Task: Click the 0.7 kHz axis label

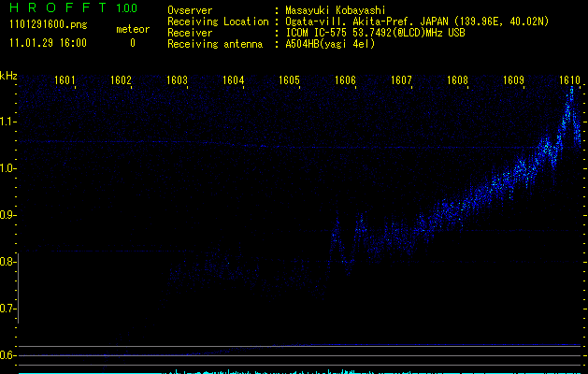Action: pos(7,309)
